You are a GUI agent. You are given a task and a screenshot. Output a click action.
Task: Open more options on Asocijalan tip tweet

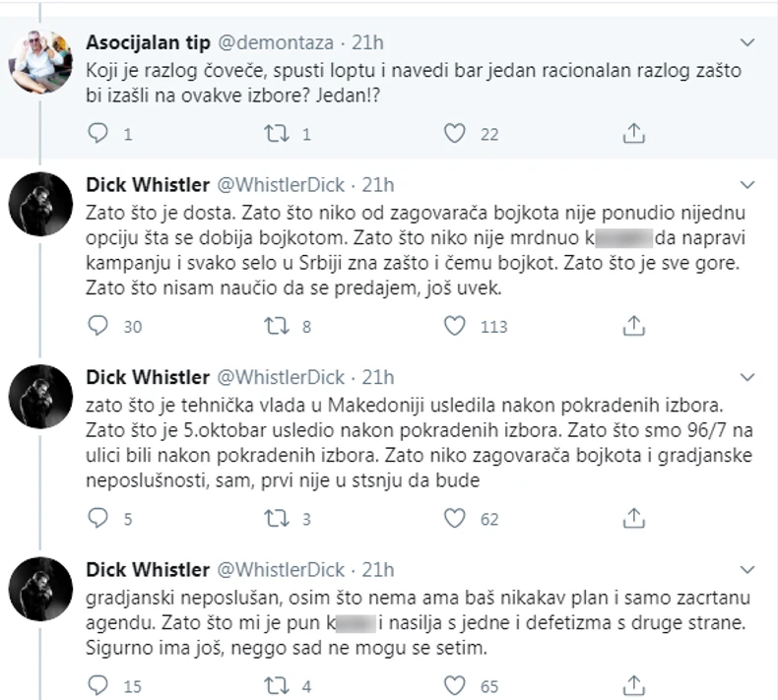point(747,42)
